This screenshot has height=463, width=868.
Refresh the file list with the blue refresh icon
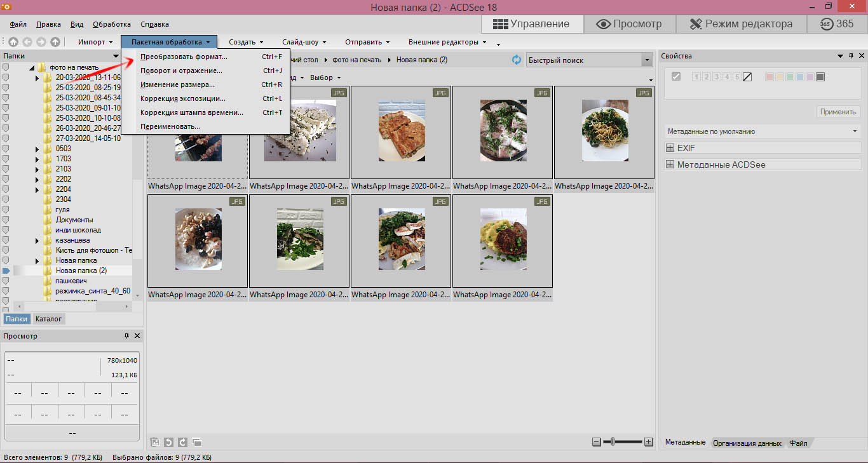(517, 60)
